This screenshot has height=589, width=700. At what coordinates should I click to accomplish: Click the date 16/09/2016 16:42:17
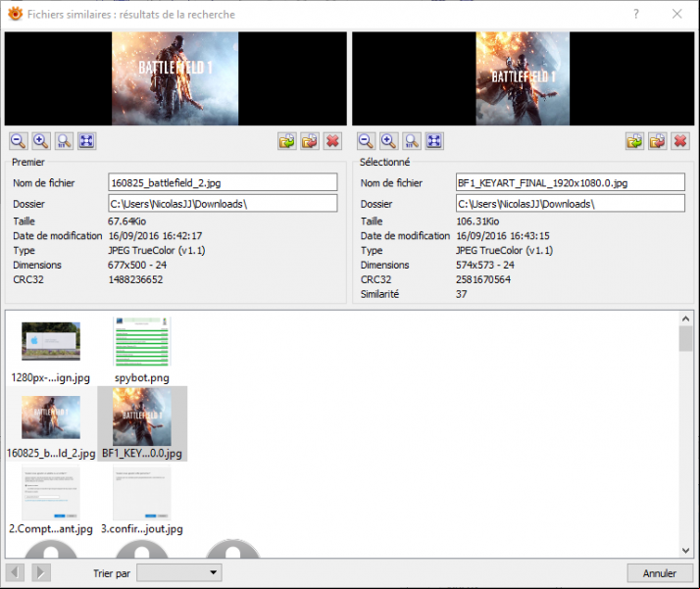pos(155,235)
